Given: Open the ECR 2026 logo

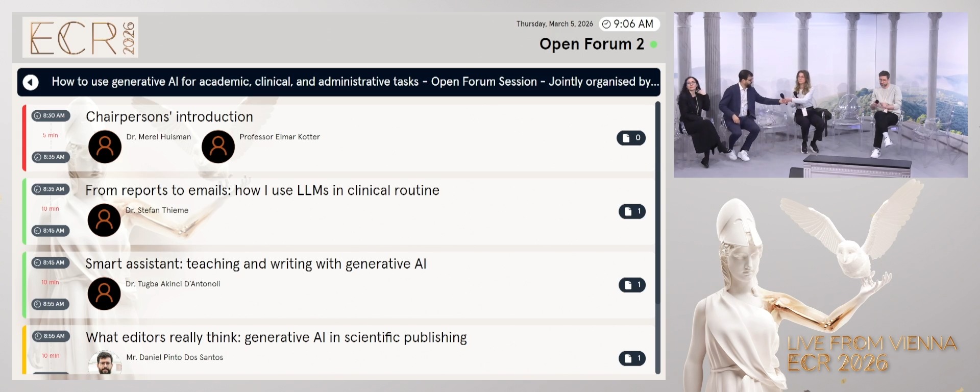Looking at the screenshot, I should pos(80,37).
